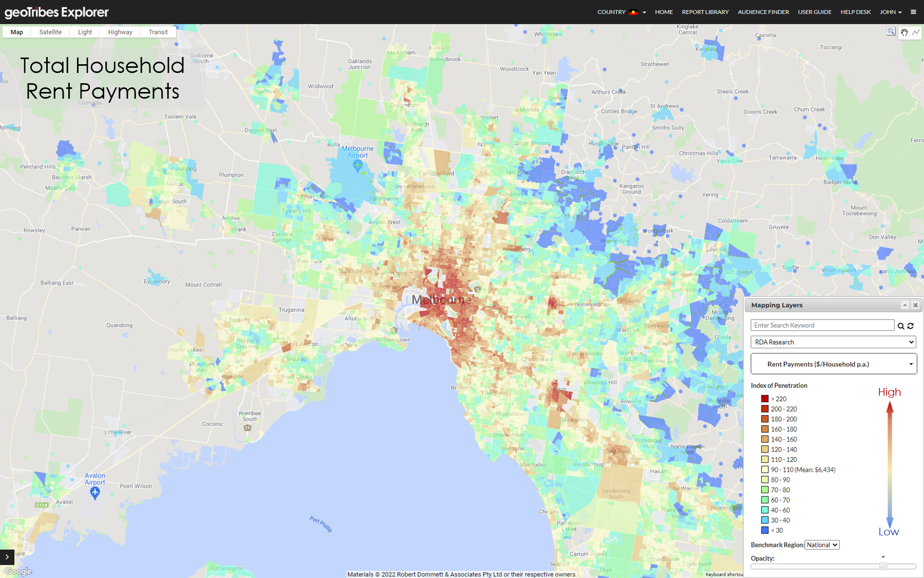Screen dimensions: 924x578
Task: Collapse the Mapping Layers panel
Action: pyautogui.click(x=905, y=305)
